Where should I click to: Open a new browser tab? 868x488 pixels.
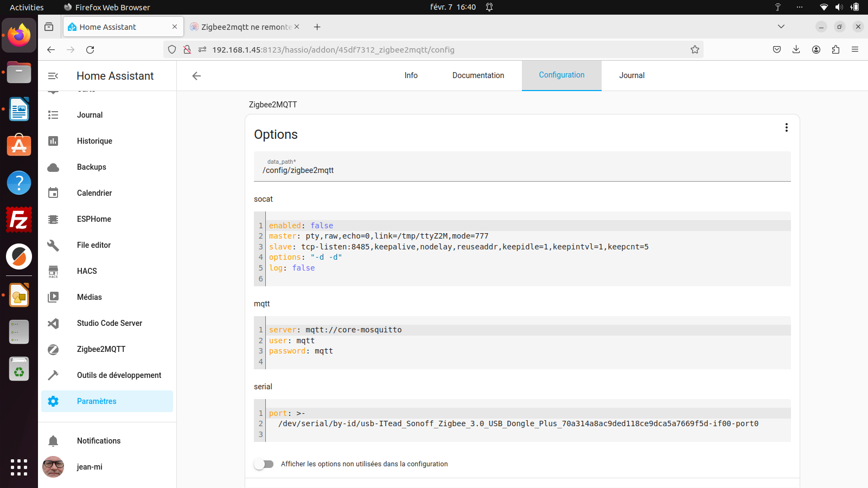pyautogui.click(x=317, y=27)
